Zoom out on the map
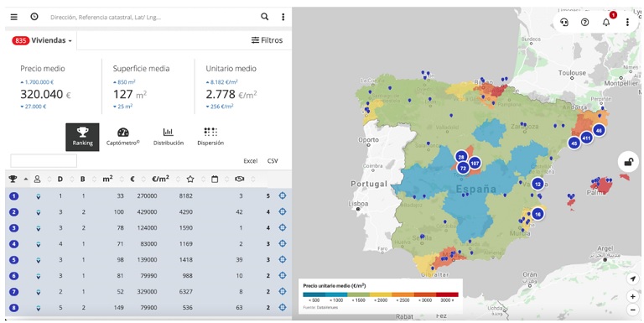The width and height of the screenshot is (644, 323). click(633, 310)
